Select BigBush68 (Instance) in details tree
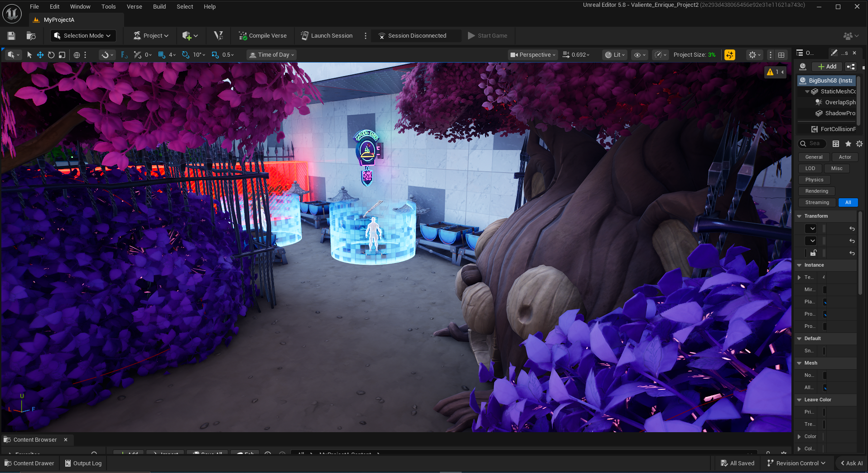This screenshot has width=868, height=473. coord(827,81)
